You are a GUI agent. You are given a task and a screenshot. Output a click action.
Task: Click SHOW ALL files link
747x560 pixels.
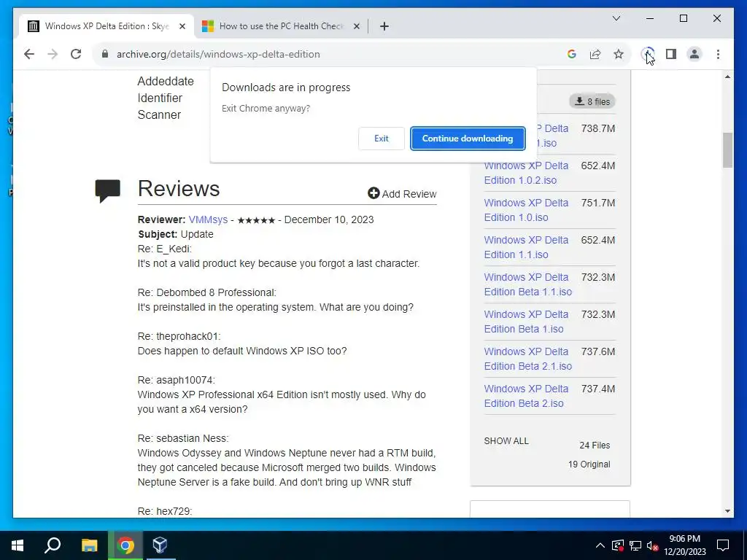[506, 441]
